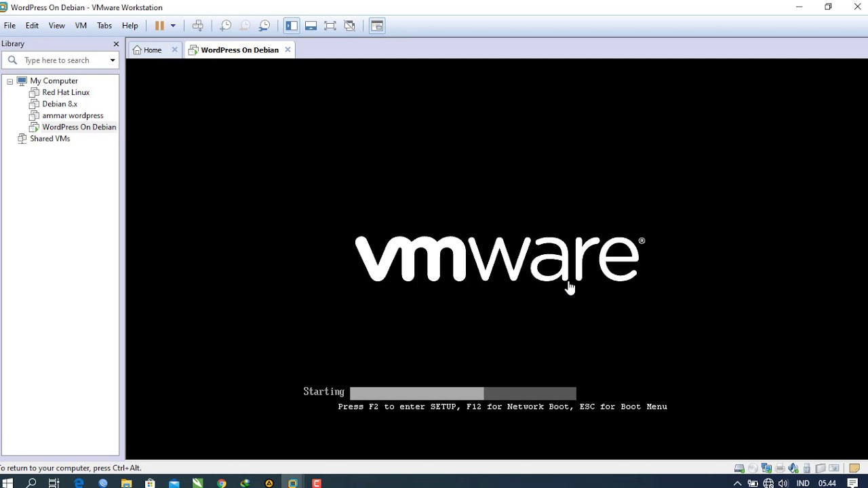Open the network status tray icon
Viewport: 868px width, 488px height.
pyautogui.click(x=768, y=483)
